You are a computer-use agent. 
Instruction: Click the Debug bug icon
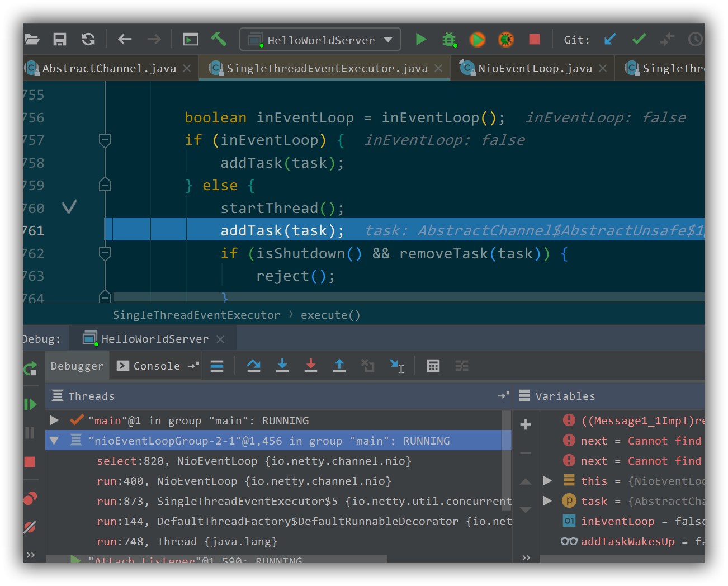click(x=450, y=40)
